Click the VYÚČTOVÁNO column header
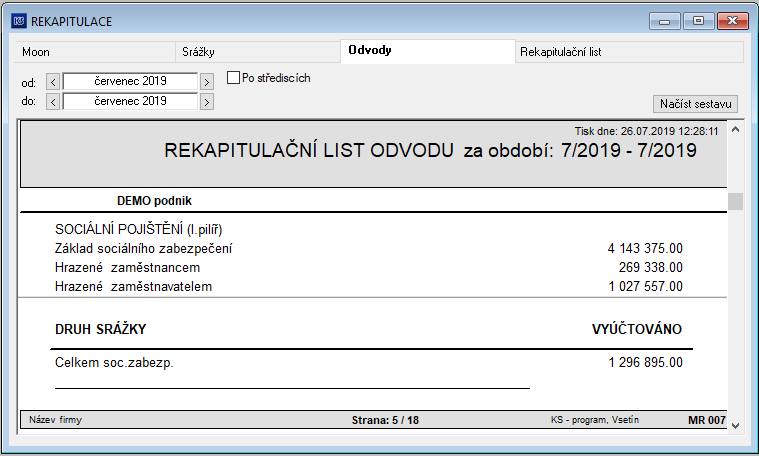Viewport: 759px width, 456px height. coord(637,329)
